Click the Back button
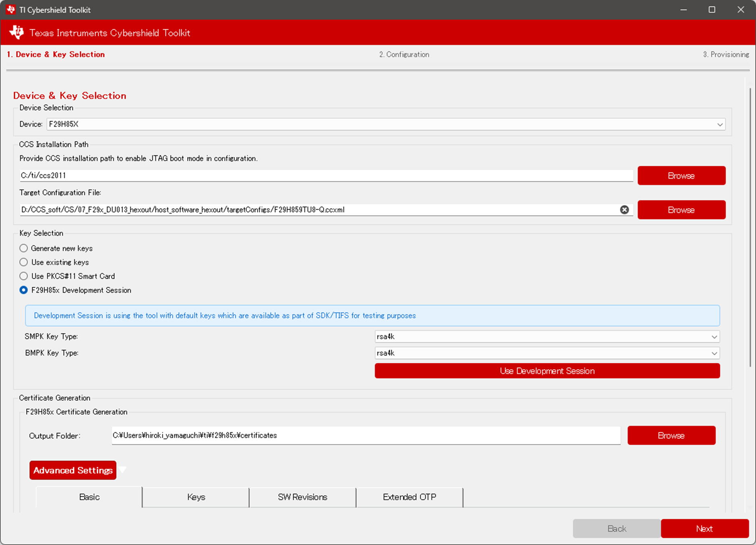This screenshot has width=756, height=545. (617, 529)
